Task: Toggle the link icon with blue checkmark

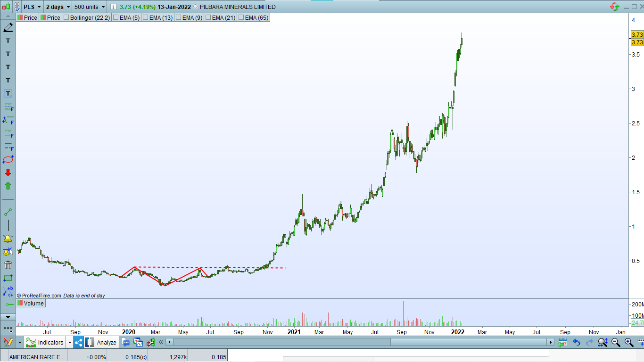Action: [x=17, y=7]
